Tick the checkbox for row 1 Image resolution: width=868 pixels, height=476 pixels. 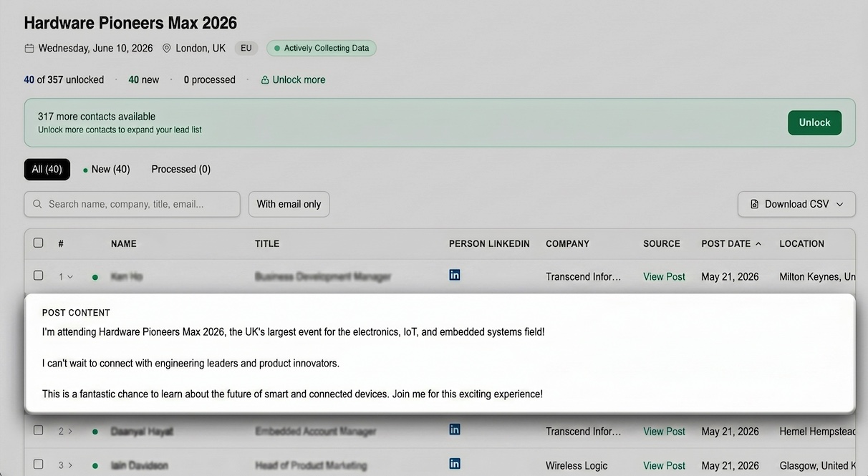pos(39,276)
